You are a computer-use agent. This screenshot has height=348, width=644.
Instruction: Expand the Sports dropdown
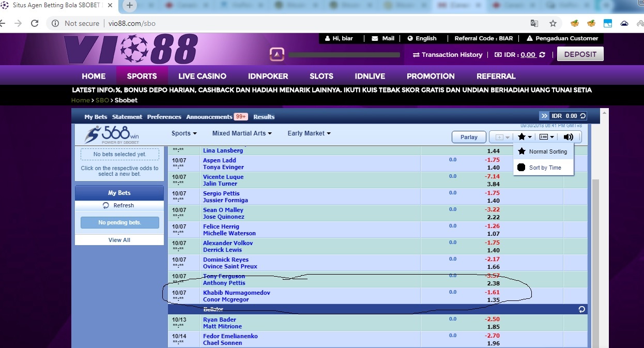184,133
